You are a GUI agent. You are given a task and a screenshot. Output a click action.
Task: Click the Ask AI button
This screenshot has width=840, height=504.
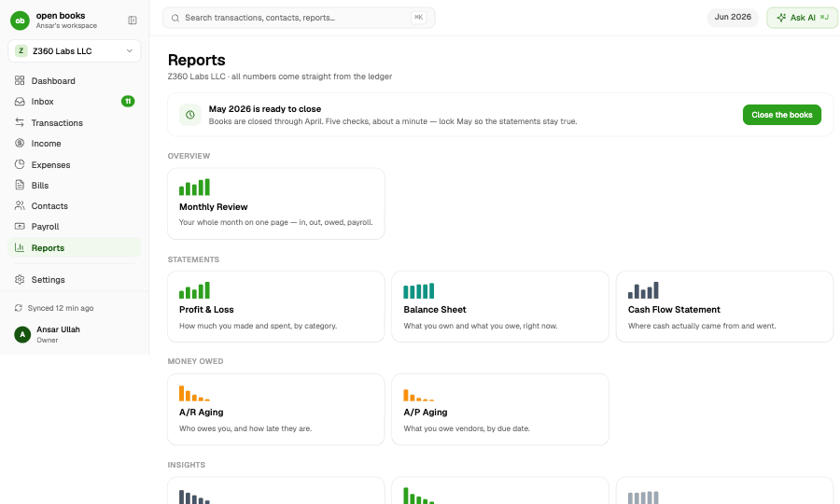tap(802, 18)
